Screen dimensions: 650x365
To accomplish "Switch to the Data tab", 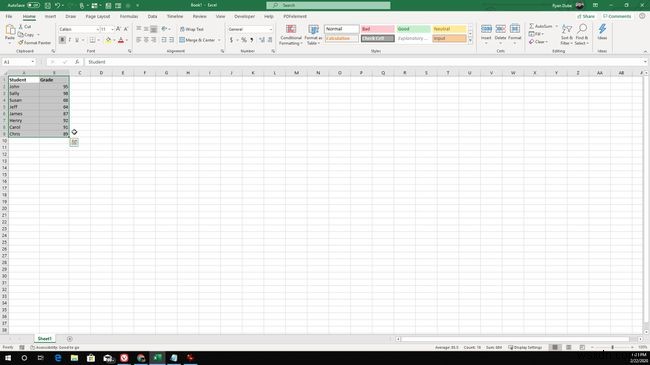I will 153,17.
